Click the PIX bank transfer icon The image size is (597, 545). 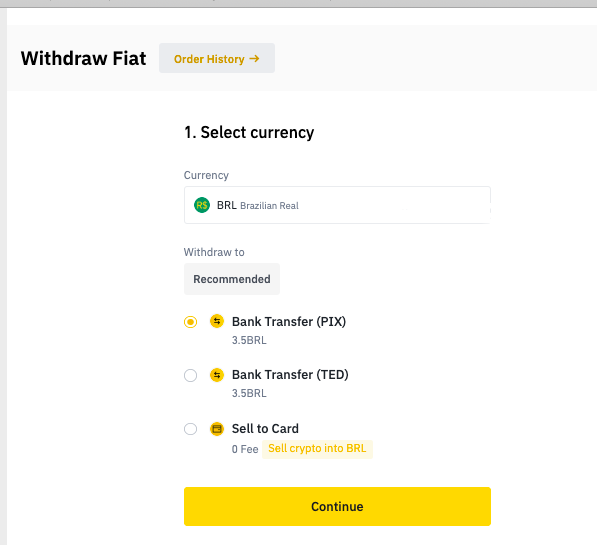[x=217, y=321]
